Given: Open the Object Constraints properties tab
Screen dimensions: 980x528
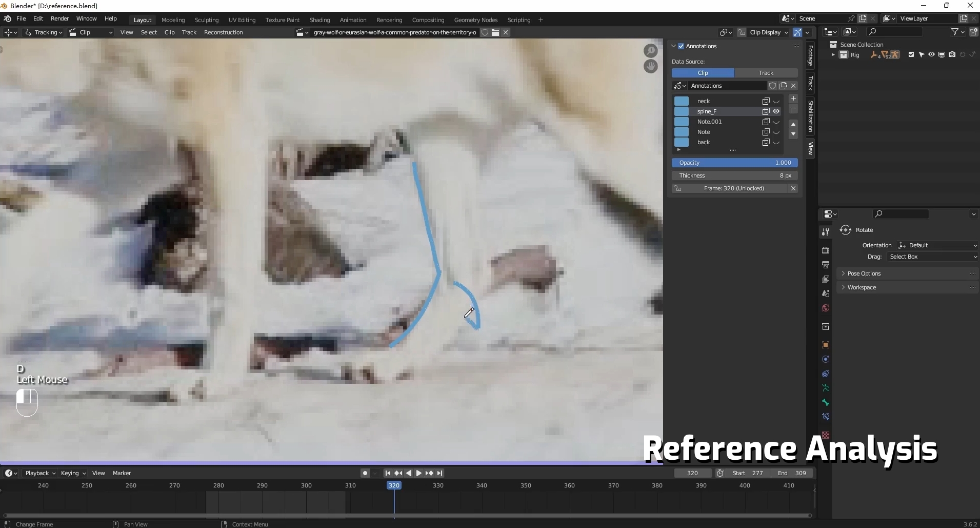Looking at the screenshot, I should (x=826, y=374).
